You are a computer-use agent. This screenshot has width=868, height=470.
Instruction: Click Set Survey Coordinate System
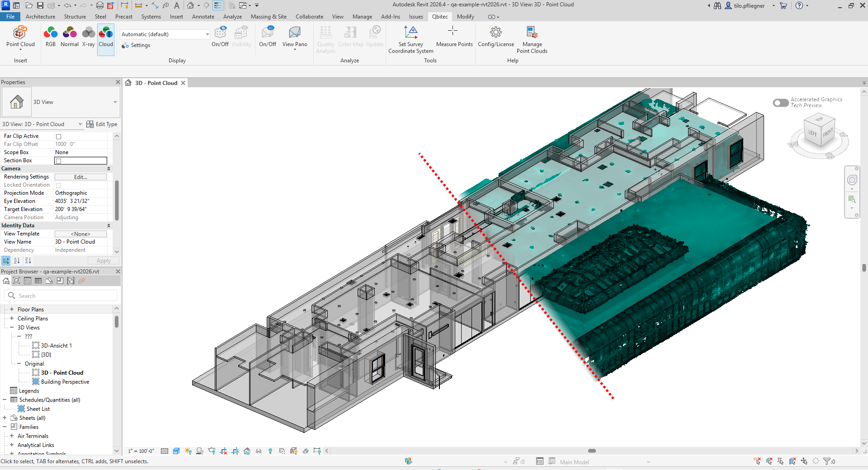coord(411,40)
